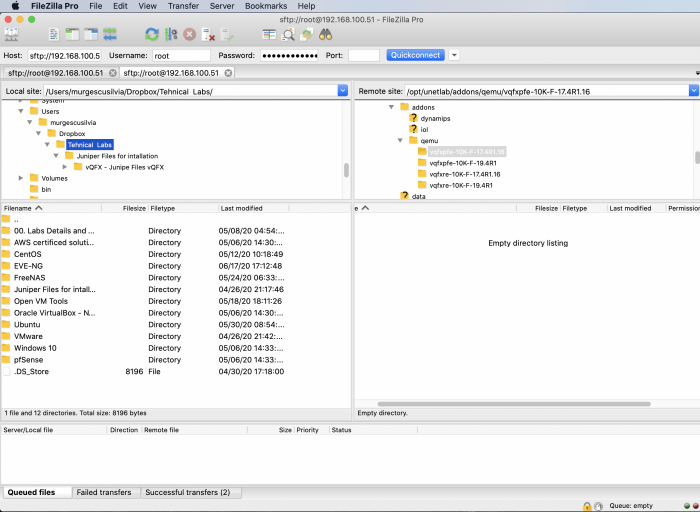Image resolution: width=700 pixels, height=512 pixels.
Task: Open the Local site path dropdown
Action: [342, 91]
